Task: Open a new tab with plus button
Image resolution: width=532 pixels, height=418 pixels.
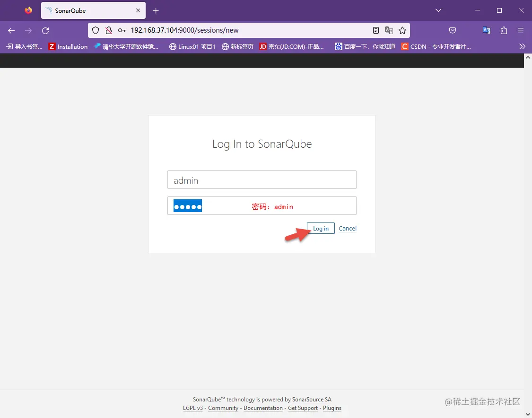Action: pyautogui.click(x=156, y=11)
